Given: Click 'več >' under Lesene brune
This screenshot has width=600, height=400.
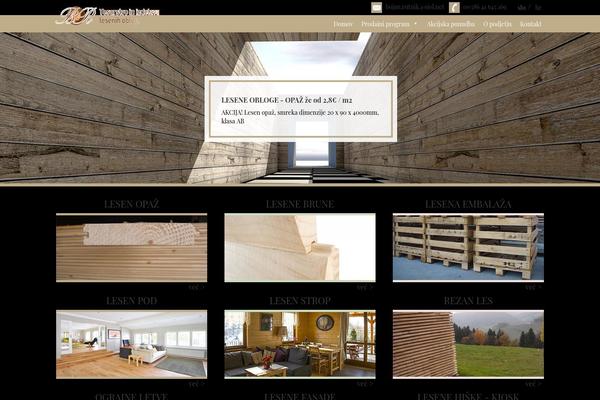Looking at the screenshot, I should tap(365, 287).
